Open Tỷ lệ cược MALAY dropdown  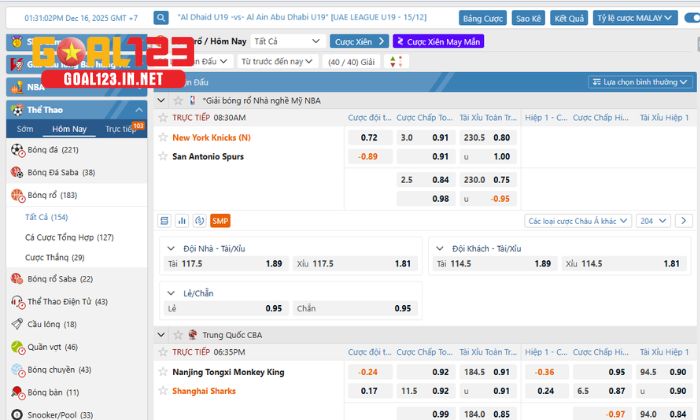point(635,18)
